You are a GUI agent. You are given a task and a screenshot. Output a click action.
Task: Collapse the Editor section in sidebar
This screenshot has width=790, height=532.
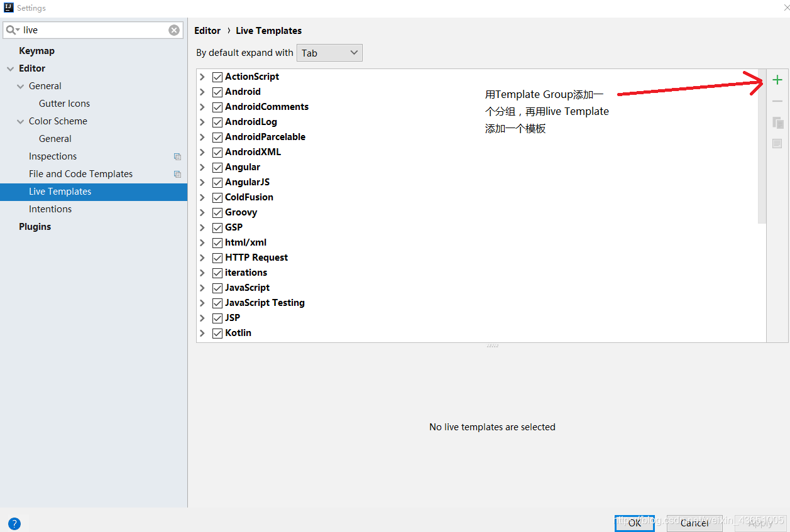pyautogui.click(x=10, y=68)
